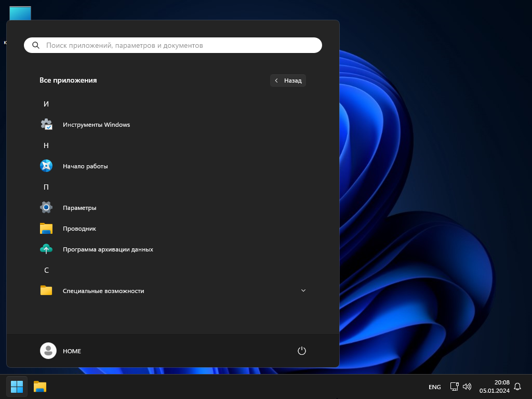Open the Специальные возможности folder
The width and height of the screenshot is (532, 399).
pos(103,291)
